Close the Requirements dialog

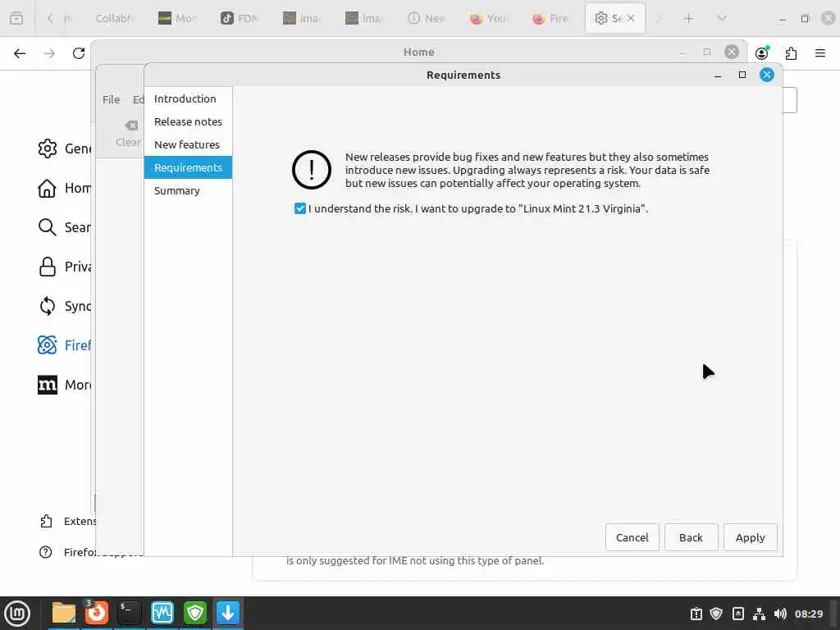(767, 75)
